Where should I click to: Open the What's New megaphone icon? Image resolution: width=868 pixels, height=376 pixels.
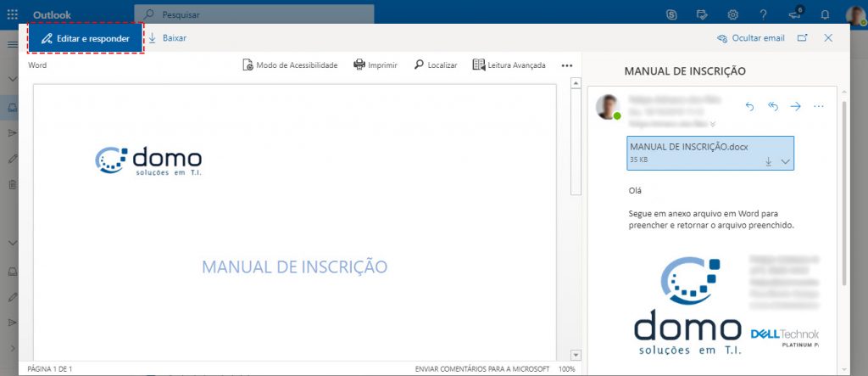tap(794, 14)
